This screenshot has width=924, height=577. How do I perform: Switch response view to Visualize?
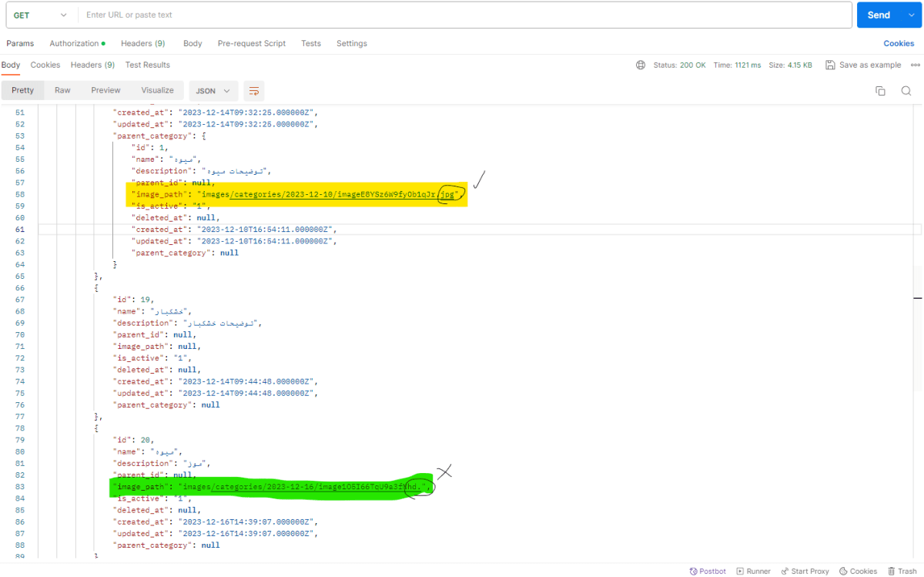pos(157,91)
